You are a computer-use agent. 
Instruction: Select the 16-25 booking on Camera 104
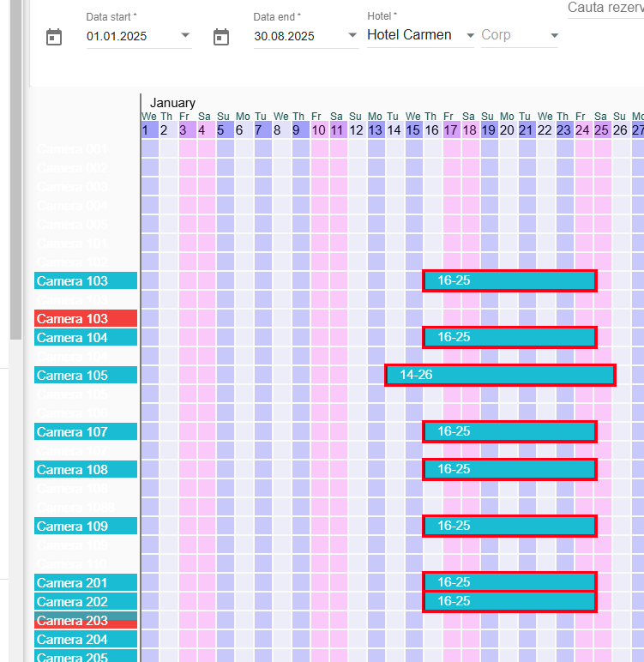(509, 337)
